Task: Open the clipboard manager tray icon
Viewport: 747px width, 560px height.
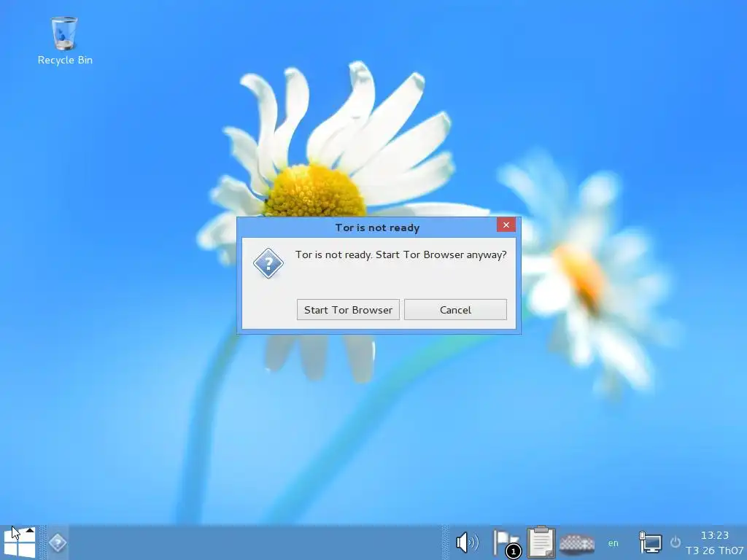Action: point(541,542)
